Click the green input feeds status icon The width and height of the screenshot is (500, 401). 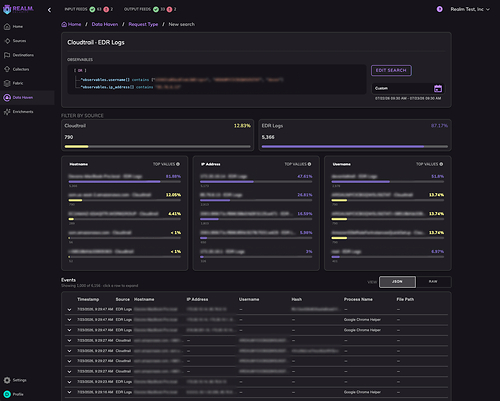(x=92, y=9)
